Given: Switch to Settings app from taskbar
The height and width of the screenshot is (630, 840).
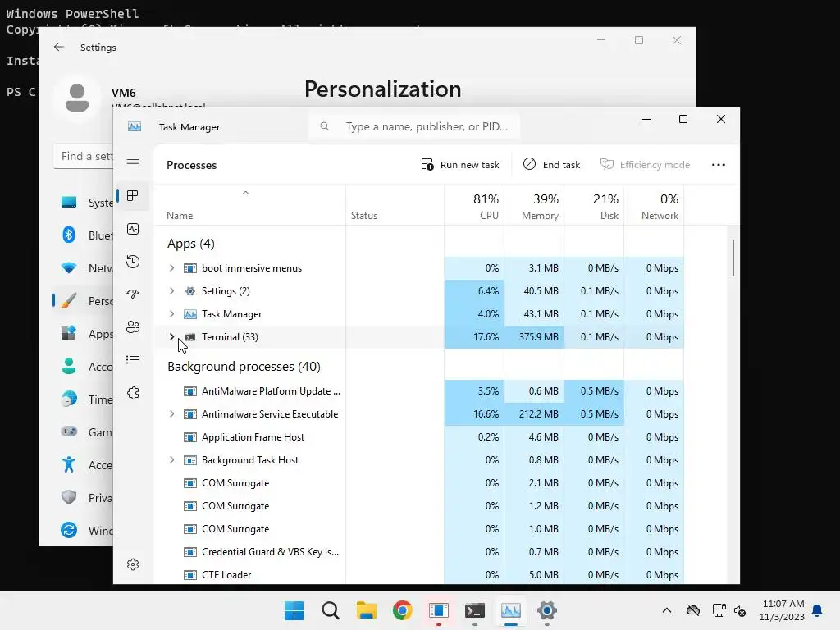Looking at the screenshot, I should tap(547, 610).
